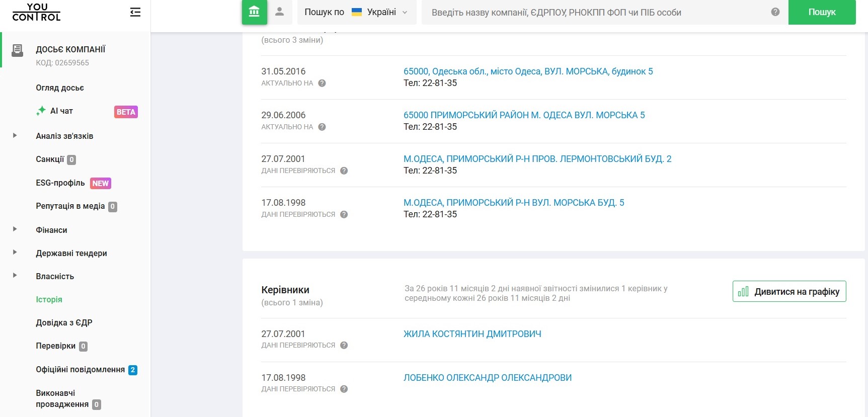Image resolution: width=868 pixels, height=417 pixels.
Task: Click help icon beside 31.05.2016 'Актуально на'
Action: [322, 84]
